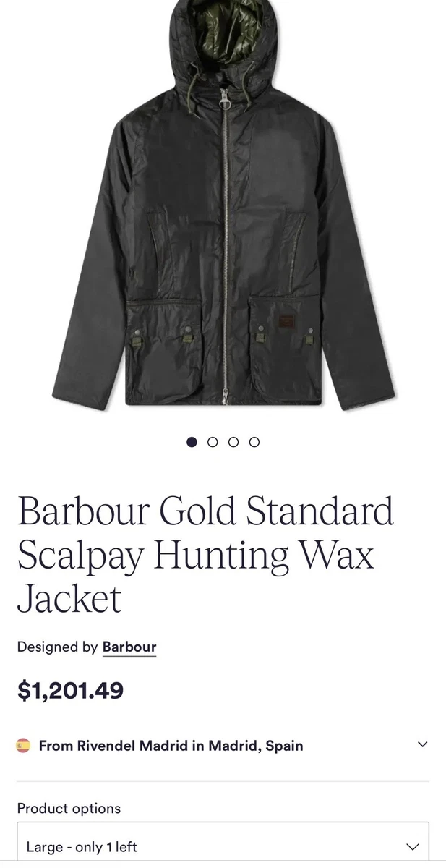Select the first carousel dot indicator
This screenshot has height=868, width=446.
click(192, 442)
